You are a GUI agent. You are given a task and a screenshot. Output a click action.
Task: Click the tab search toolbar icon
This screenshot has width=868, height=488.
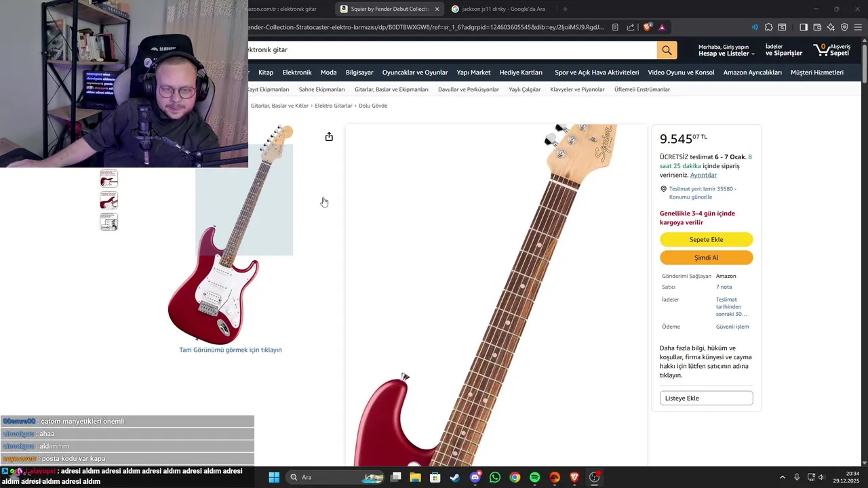pyautogui.click(x=782, y=27)
